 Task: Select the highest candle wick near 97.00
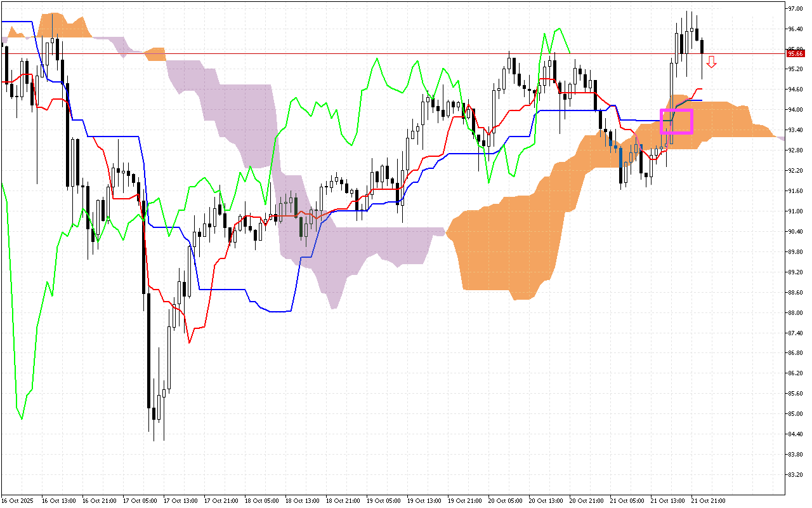tap(687, 14)
